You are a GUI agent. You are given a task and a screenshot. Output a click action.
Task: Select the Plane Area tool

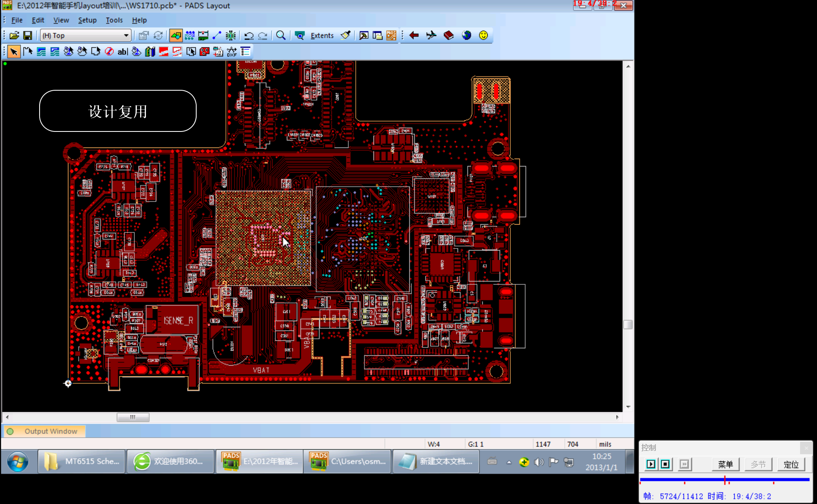pyautogui.click(x=164, y=52)
